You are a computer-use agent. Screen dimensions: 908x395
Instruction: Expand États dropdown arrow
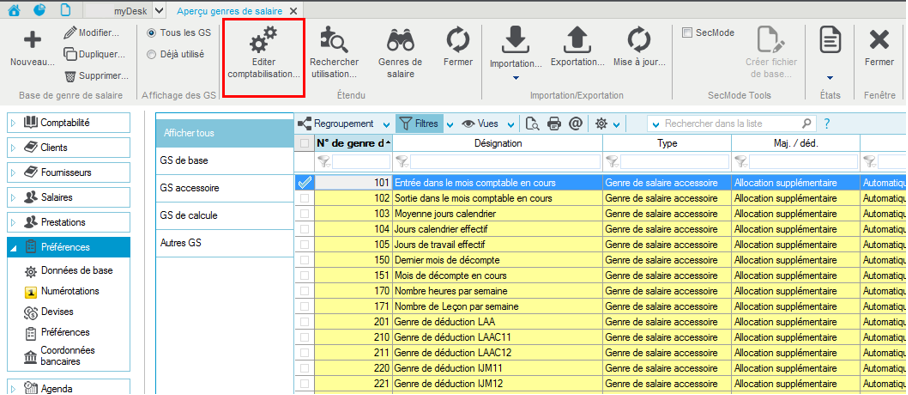830,78
